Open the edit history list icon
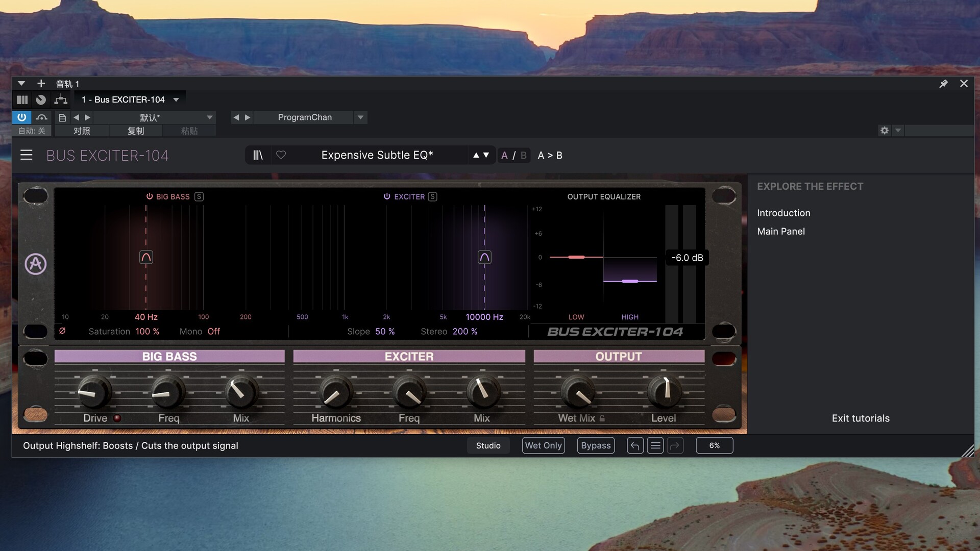Viewport: 980px width, 551px height. (655, 445)
